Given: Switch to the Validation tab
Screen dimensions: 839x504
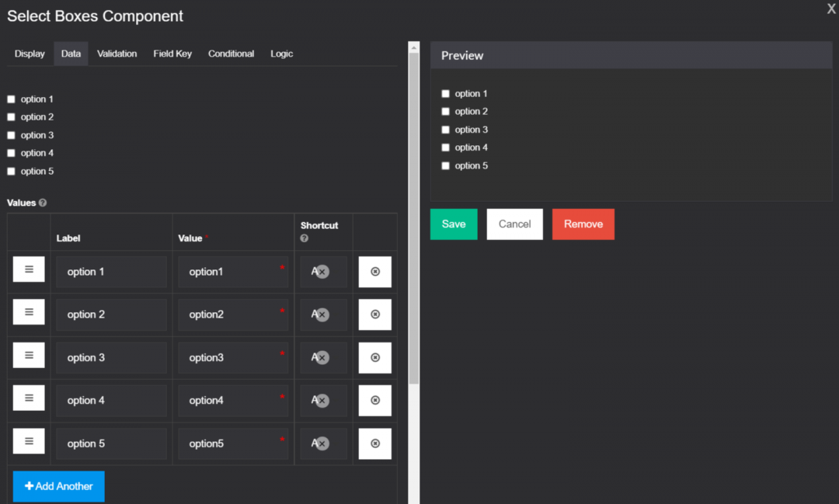Looking at the screenshot, I should 117,54.
